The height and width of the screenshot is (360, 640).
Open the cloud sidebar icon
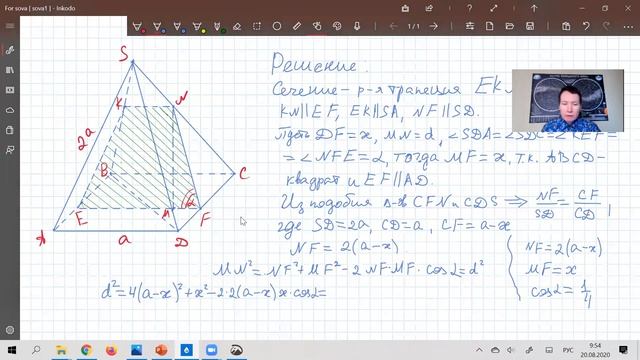[10, 110]
